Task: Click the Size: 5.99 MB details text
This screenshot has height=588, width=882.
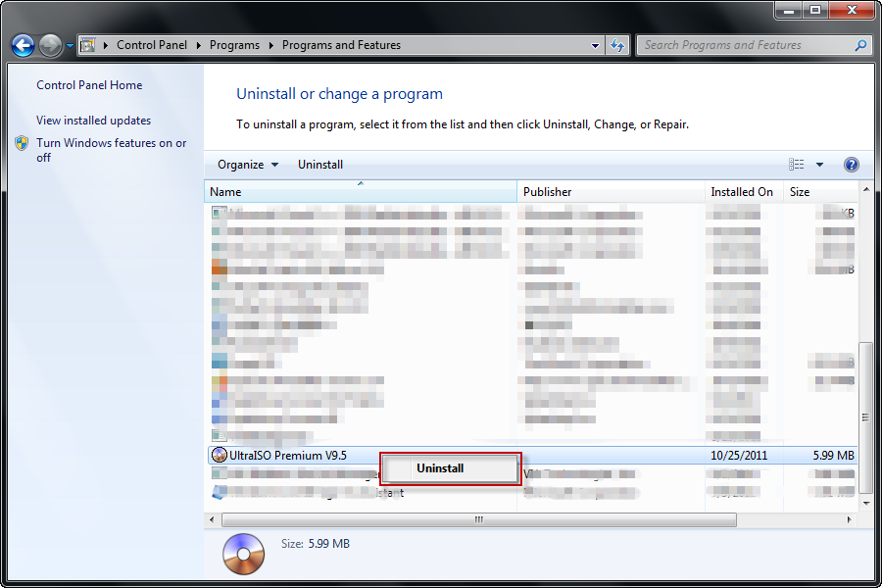Action: click(x=316, y=544)
